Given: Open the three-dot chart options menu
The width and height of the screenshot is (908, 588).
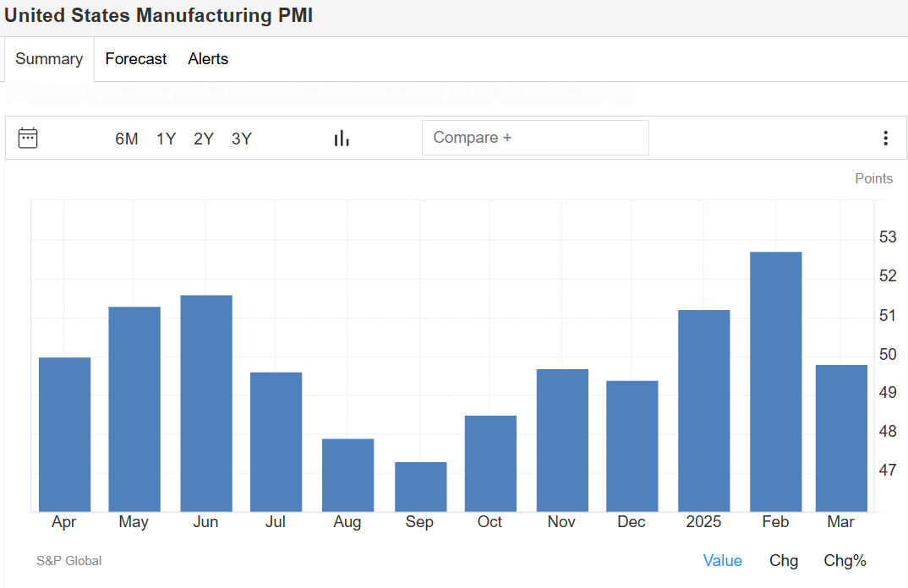Looking at the screenshot, I should 885,138.
